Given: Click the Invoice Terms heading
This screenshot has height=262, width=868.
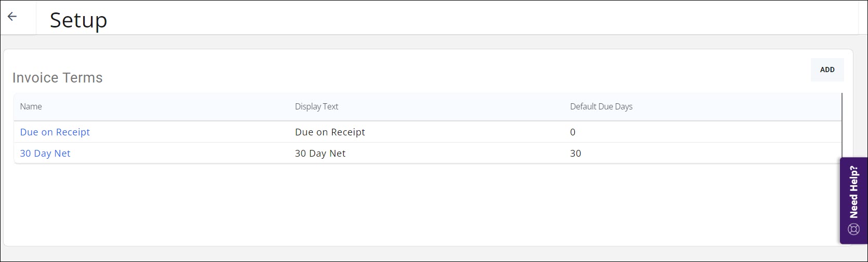Looking at the screenshot, I should click(58, 78).
